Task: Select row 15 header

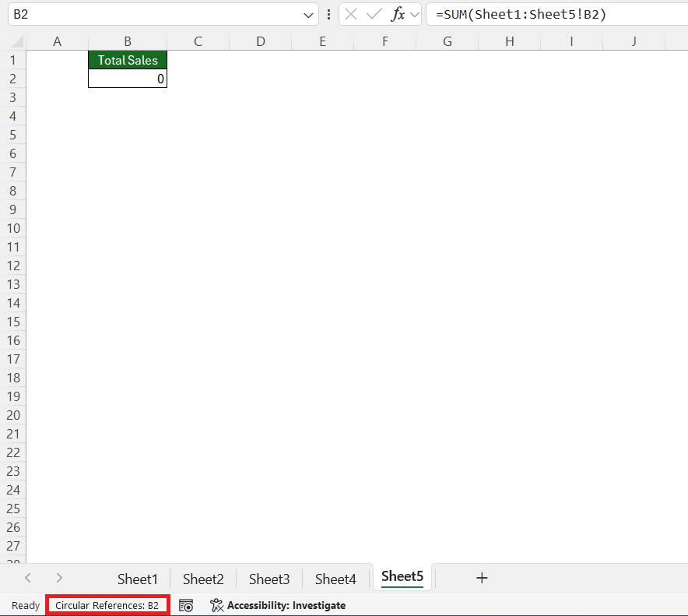Action: click(x=13, y=322)
